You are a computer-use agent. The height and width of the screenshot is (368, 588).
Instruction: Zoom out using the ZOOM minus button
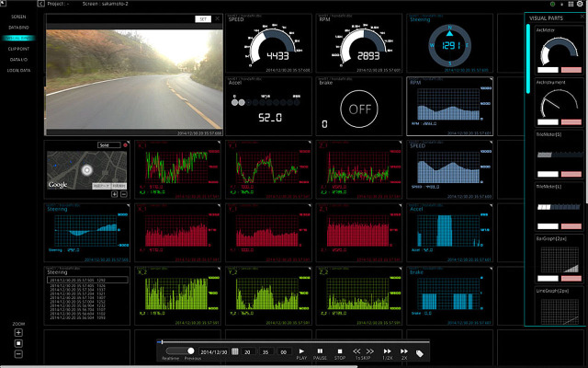click(18, 353)
